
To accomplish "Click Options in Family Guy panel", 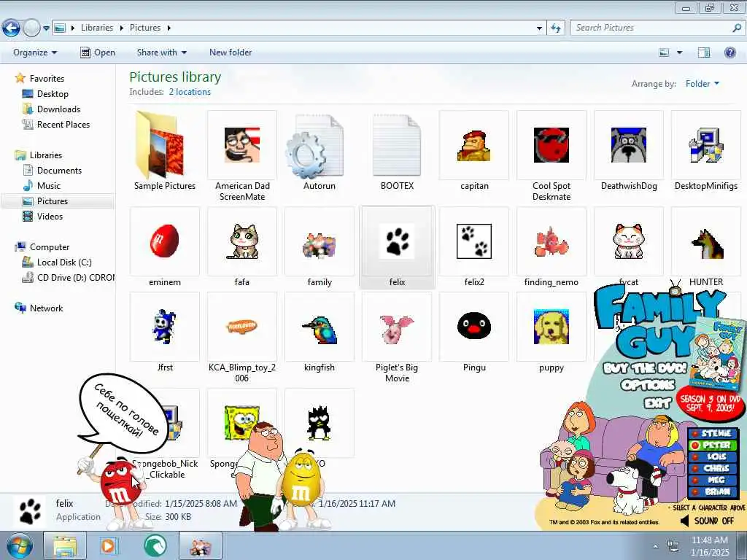I will click(x=648, y=385).
